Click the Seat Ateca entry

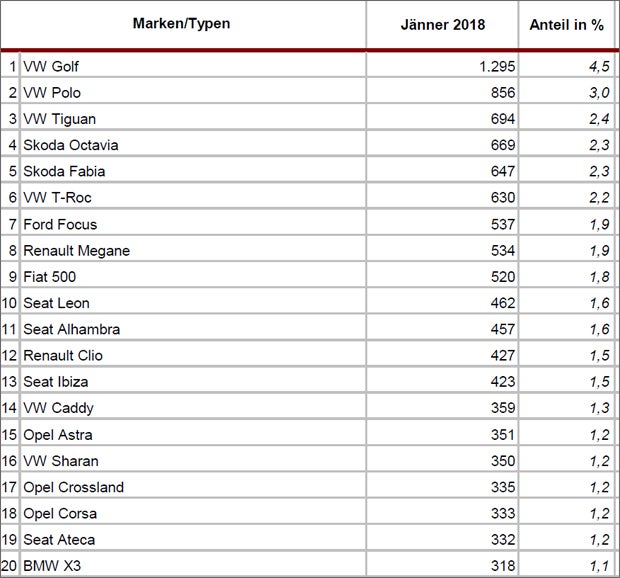60,539
